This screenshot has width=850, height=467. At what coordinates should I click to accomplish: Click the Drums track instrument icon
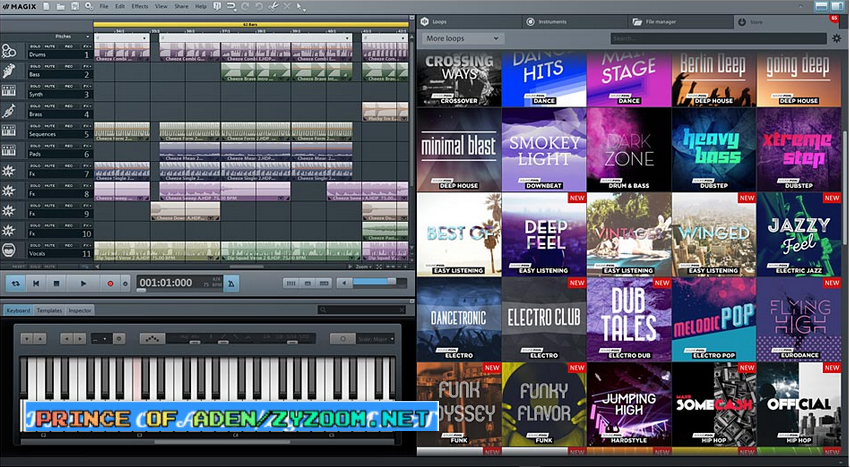coord(9,52)
